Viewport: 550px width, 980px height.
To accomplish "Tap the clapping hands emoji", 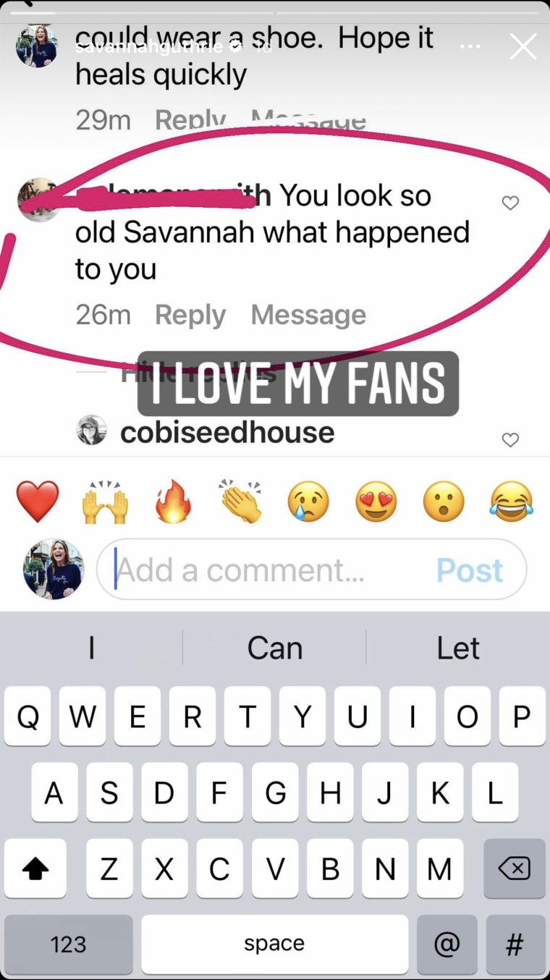I will (x=241, y=501).
